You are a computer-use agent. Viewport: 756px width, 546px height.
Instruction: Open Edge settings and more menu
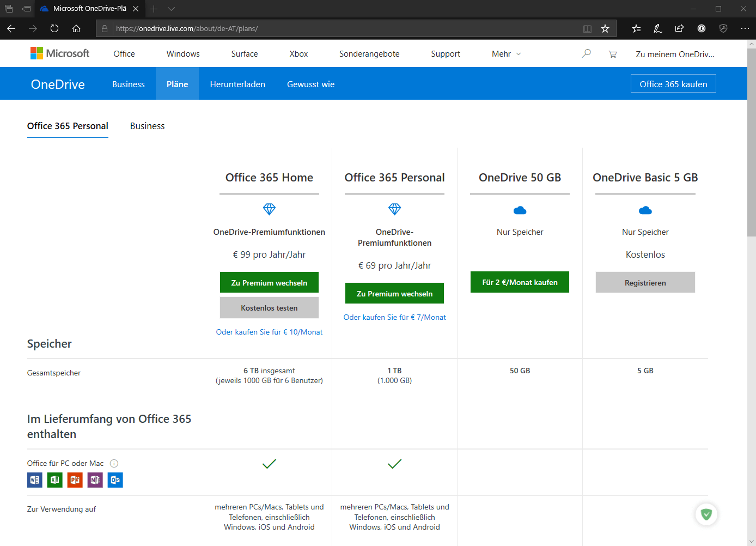745,28
